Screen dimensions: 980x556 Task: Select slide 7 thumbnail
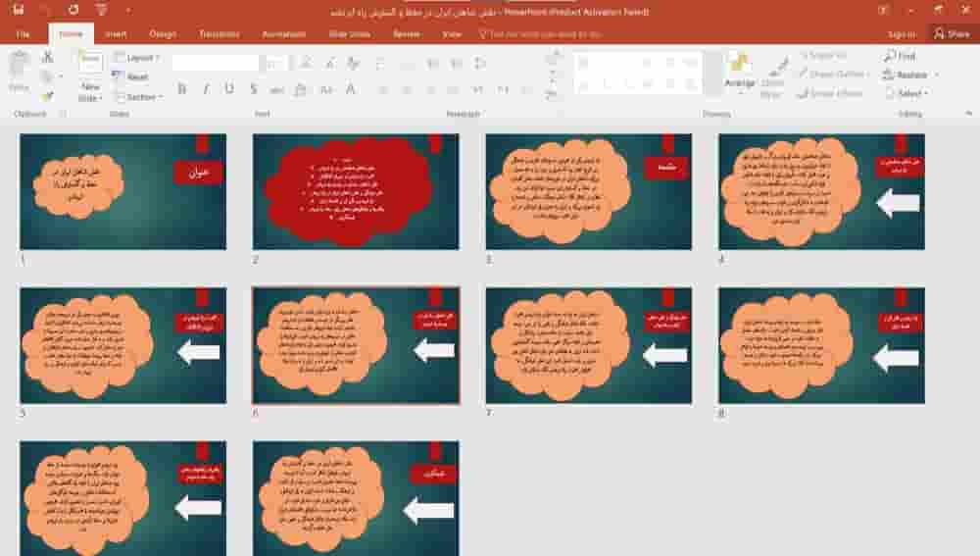pos(588,345)
